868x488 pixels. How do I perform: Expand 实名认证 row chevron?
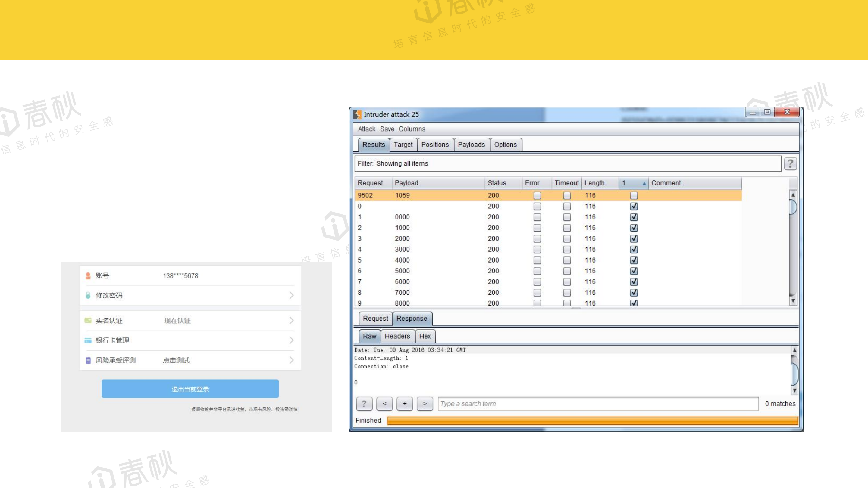[291, 321]
